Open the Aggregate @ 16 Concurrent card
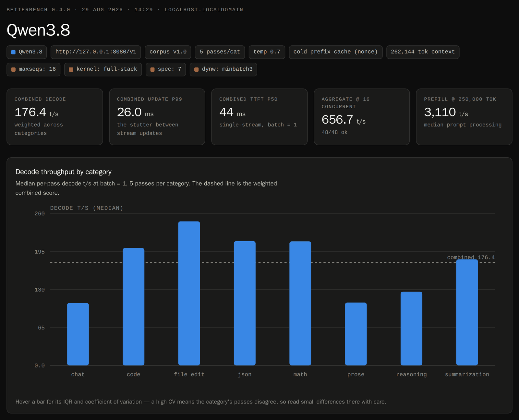519x420 pixels. coord(362,117)
